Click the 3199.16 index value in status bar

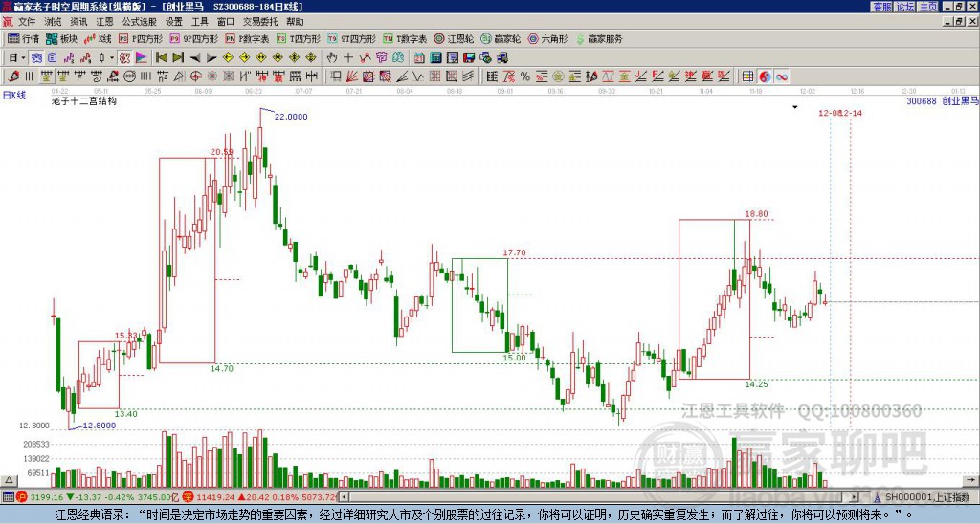[x=46, y=497]
